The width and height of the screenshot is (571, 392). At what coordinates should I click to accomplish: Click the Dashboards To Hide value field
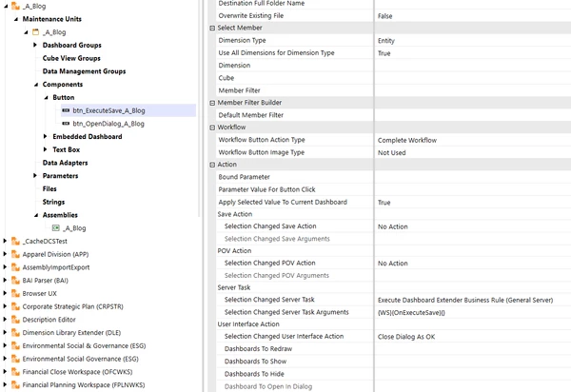(x=473, y=374)
